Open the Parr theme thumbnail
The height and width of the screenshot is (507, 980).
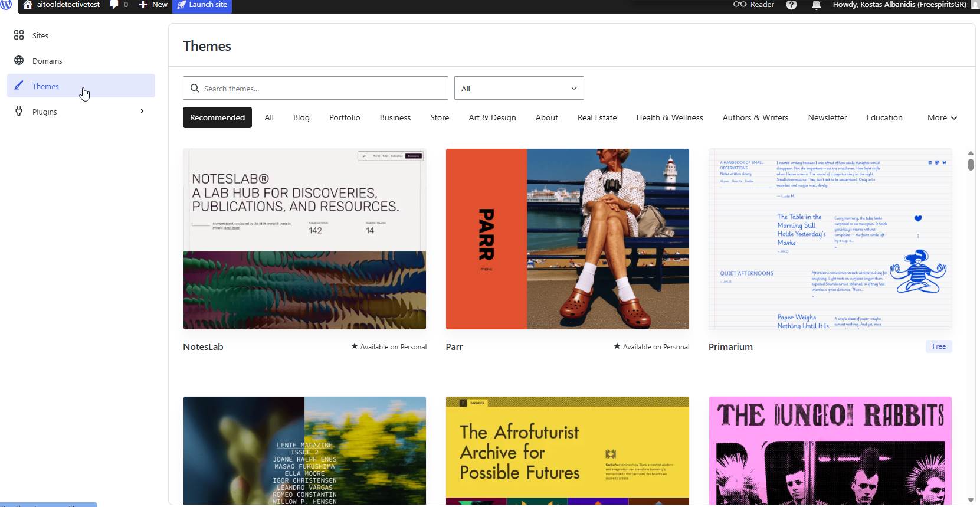point(568,239)
